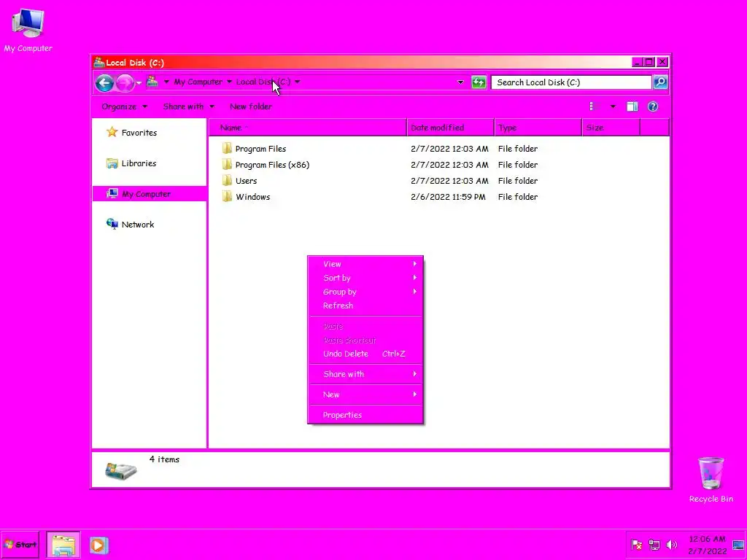Sort by the Size column header
The height and width of the screenshot is (560, 747).
[x=611, y=128]
